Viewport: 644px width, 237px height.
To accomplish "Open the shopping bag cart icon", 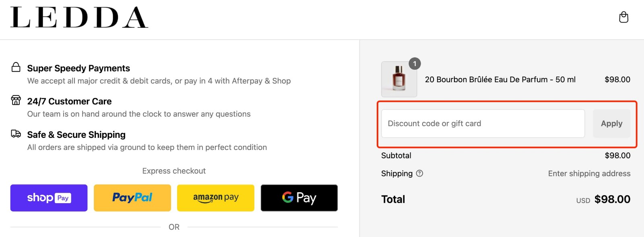I will point(623,17).
